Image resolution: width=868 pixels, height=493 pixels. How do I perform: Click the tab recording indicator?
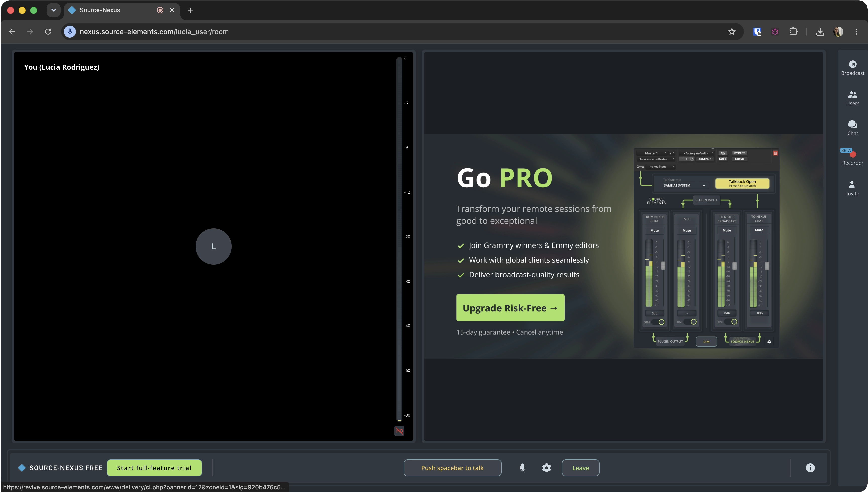click(160, 10)
